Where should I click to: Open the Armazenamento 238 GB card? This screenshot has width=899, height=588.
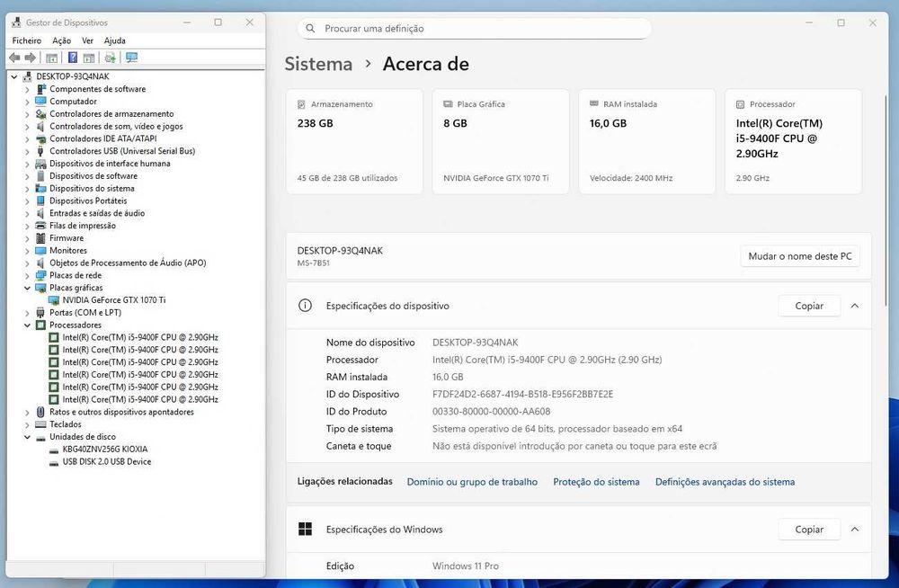click(354, 141)
